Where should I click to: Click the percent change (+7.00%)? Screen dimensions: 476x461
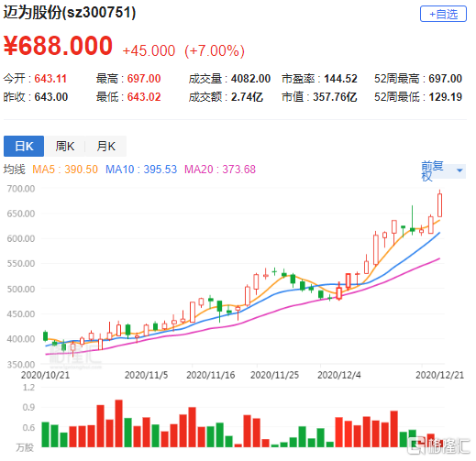pos(215,50)
